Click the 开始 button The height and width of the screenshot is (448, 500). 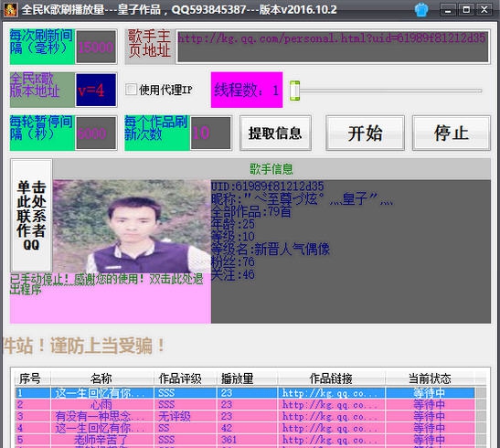click(x=365, y=133)
